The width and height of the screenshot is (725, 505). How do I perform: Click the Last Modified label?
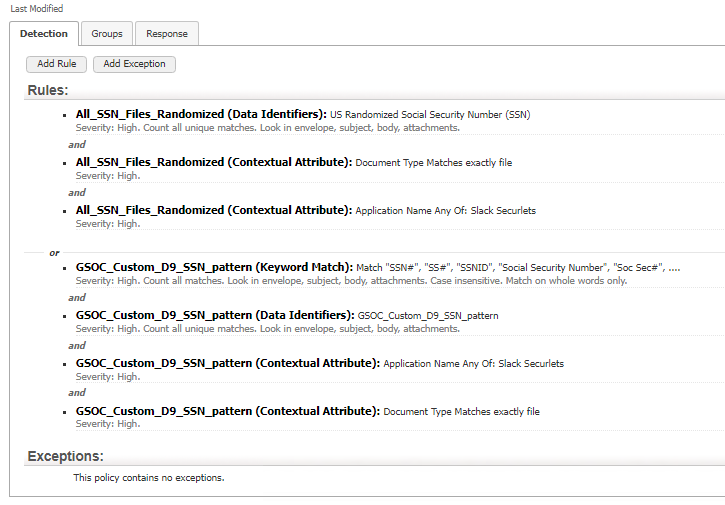point(36,8)
